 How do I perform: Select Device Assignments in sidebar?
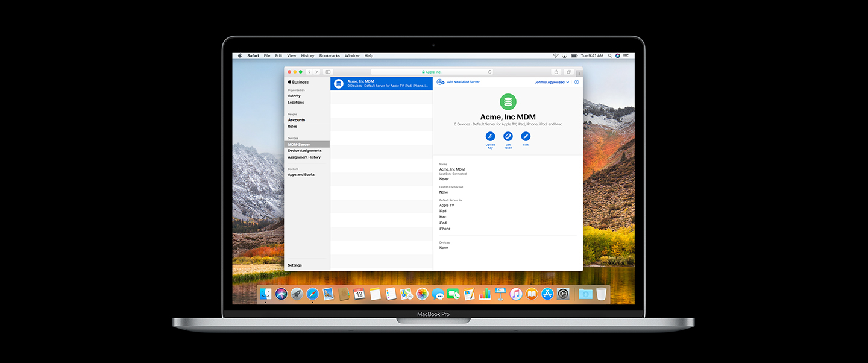[304, 151]
